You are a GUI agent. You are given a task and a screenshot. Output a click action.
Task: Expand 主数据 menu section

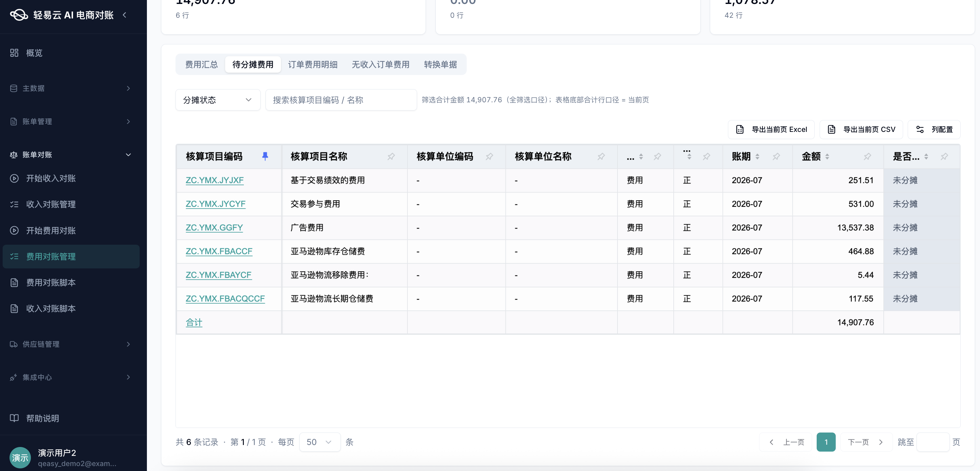[x=71, y=88]
